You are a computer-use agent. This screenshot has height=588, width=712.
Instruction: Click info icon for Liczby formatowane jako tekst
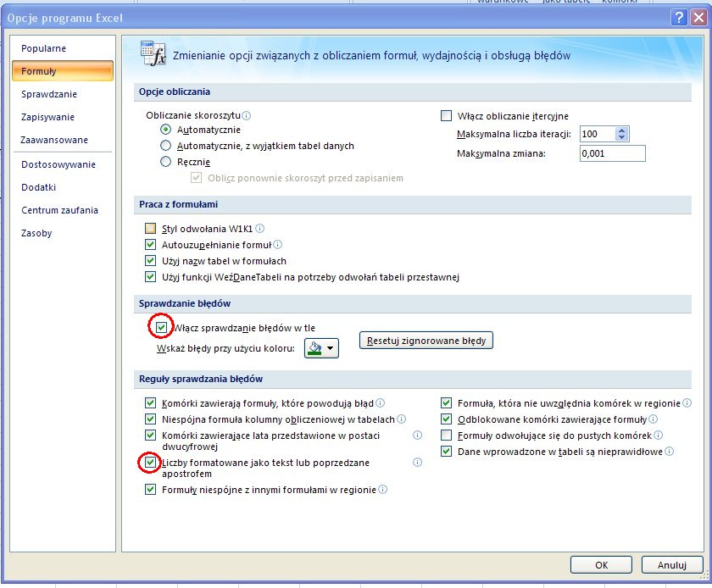point(417,463)
